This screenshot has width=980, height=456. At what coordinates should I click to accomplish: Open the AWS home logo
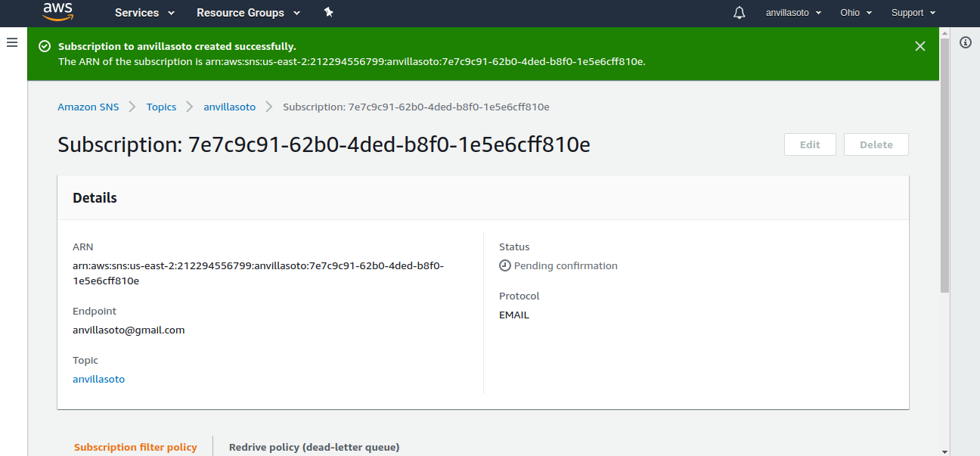(57, 11)
